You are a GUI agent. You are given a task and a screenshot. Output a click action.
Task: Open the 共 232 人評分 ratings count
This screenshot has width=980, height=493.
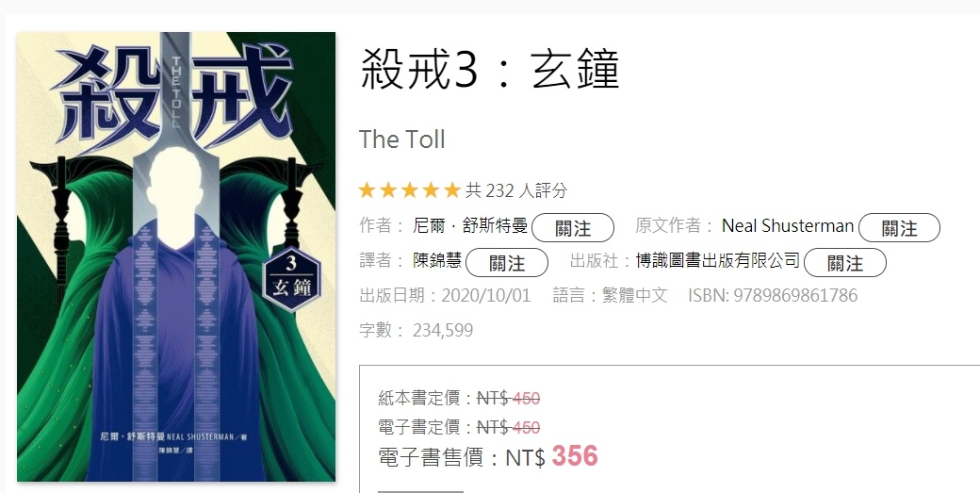click(516, 190)
